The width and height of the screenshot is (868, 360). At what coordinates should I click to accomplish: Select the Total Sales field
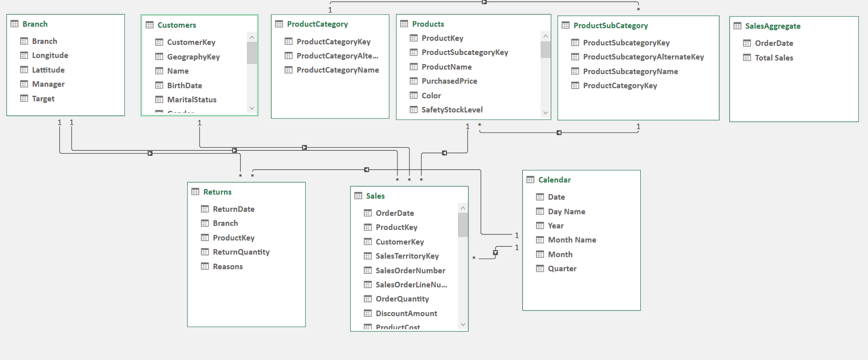click(774, 57)
